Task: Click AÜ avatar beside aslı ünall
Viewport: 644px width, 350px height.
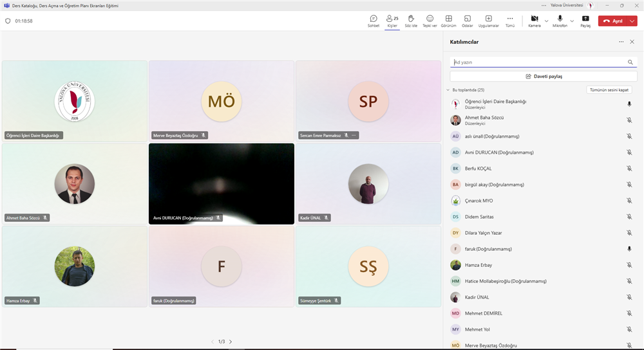Action: 455,136
